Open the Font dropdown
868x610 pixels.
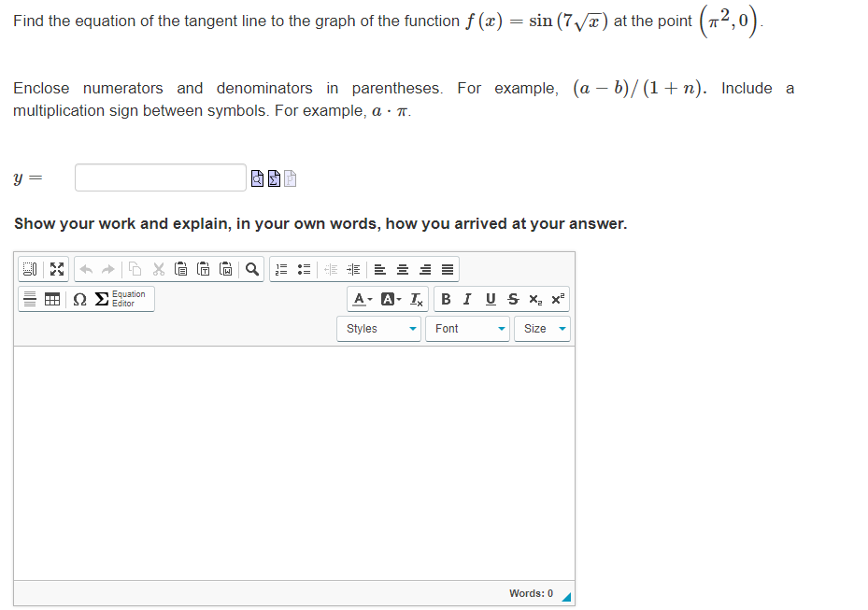coord(467,328)
